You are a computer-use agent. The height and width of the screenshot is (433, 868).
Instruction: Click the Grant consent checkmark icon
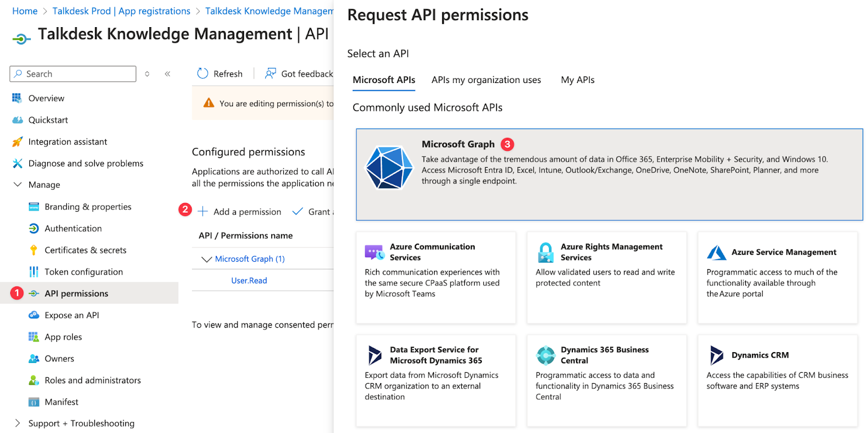tap(297, 212)
